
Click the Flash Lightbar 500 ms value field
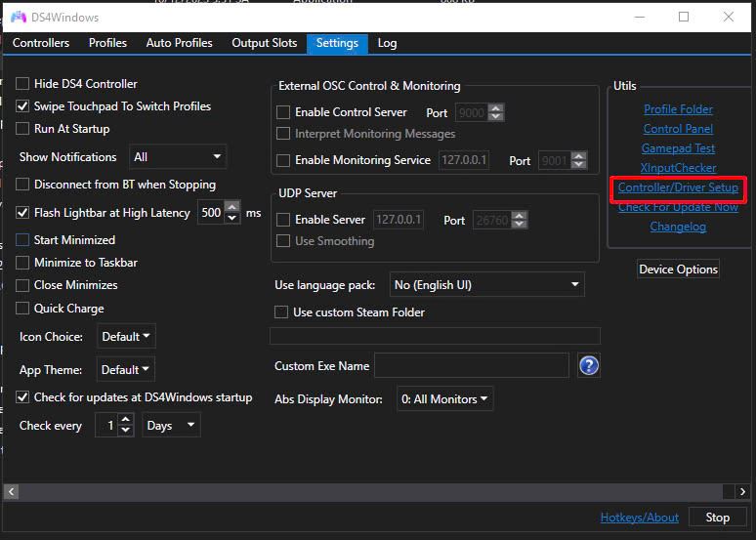click(x=211, y=213)
